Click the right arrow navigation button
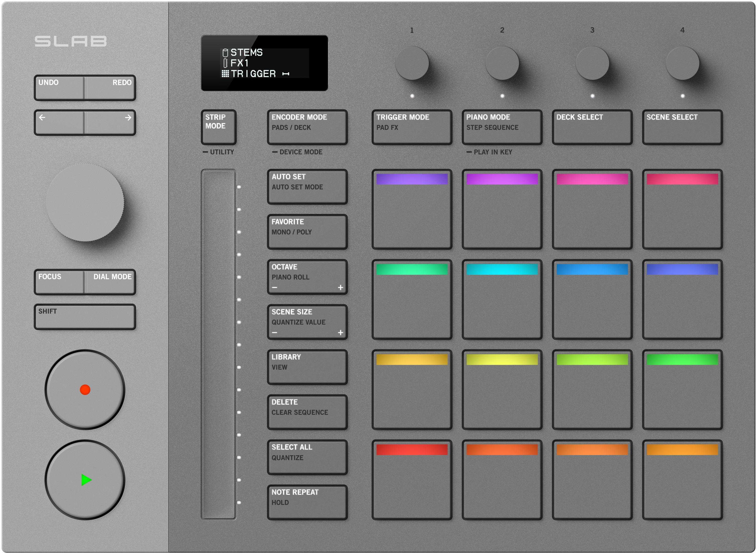 click(x=110, y=122)
